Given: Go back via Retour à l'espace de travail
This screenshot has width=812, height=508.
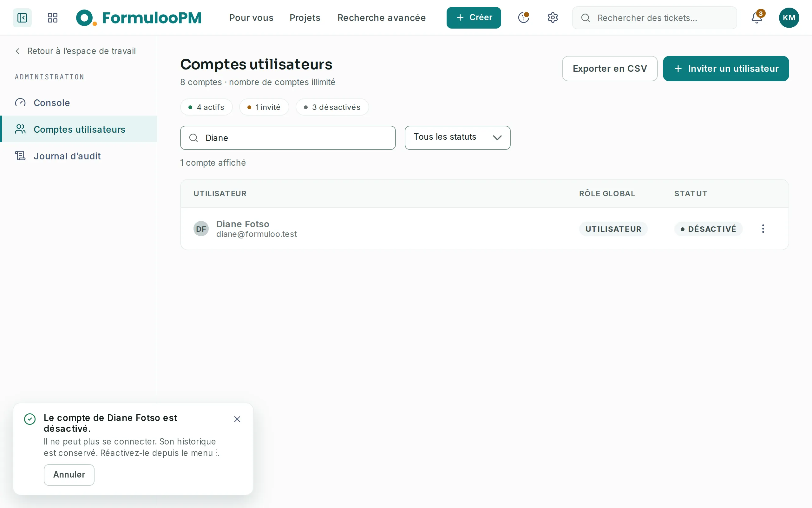Looking at the screenshot, I should coord(75,51).
